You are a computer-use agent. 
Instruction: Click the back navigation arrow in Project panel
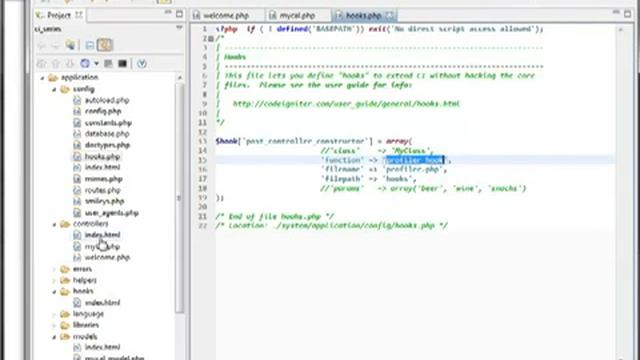[x=41, y=45]
